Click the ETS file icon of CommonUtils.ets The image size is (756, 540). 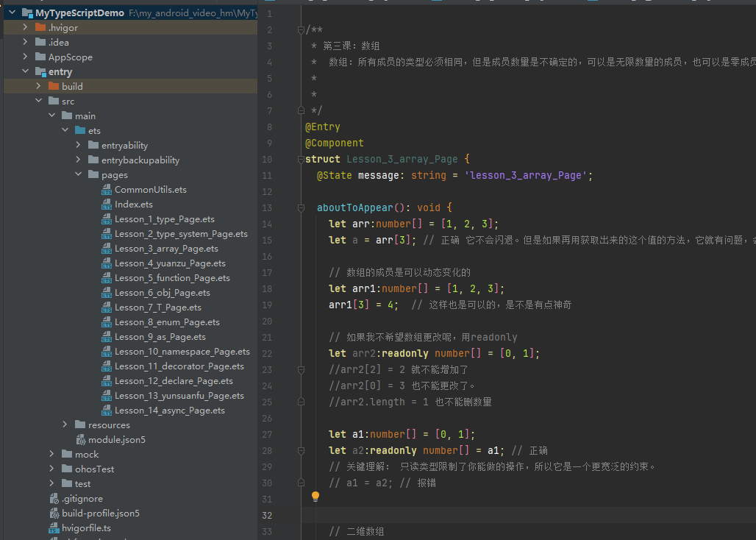(107, 190)
